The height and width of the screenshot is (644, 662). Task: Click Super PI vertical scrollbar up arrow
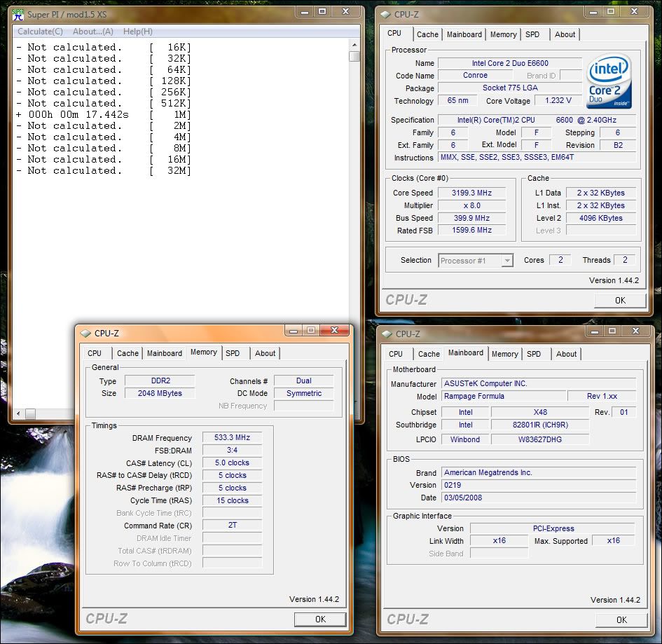point(354,43)
